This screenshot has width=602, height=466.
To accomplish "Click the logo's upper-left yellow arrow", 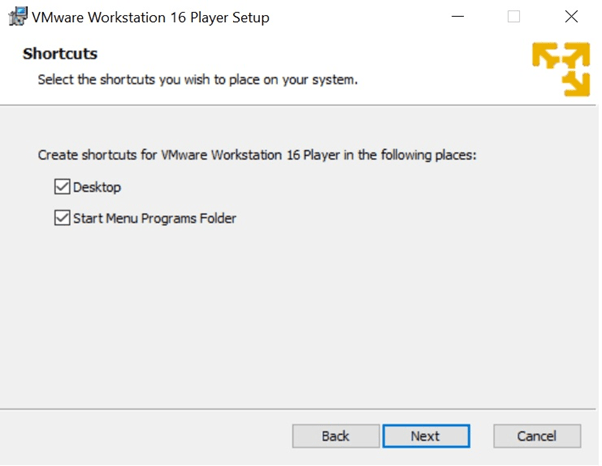I will 545,56.
